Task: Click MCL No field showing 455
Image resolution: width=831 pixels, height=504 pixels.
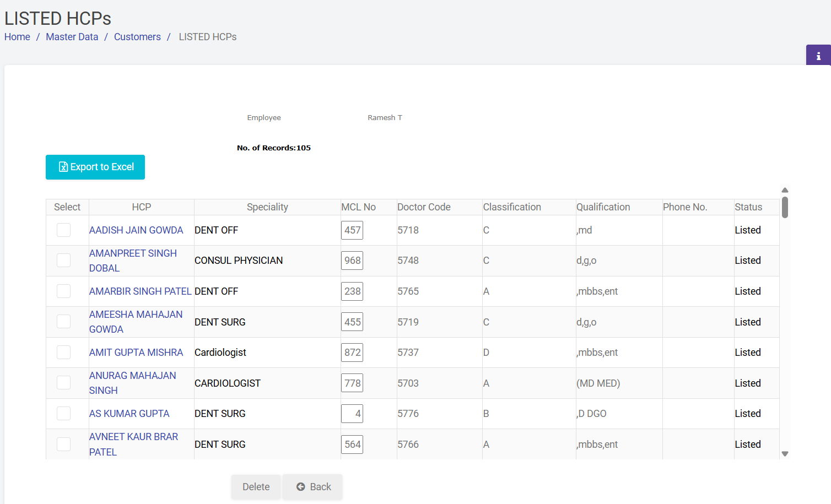Action: coord(352,322)
